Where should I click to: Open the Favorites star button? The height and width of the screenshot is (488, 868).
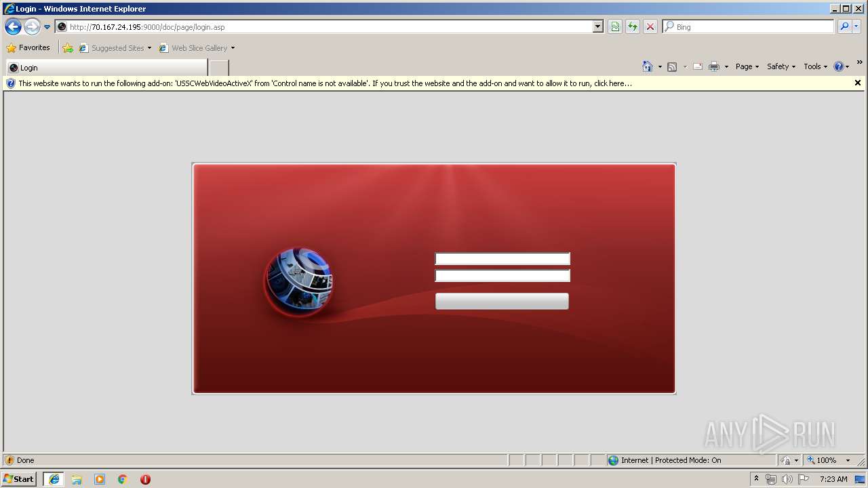pyautogui.click(x=28, y=48)
